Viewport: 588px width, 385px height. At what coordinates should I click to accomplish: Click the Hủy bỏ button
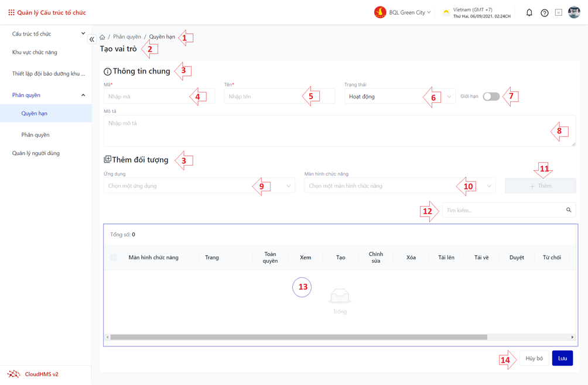click(x=534, y=358)
